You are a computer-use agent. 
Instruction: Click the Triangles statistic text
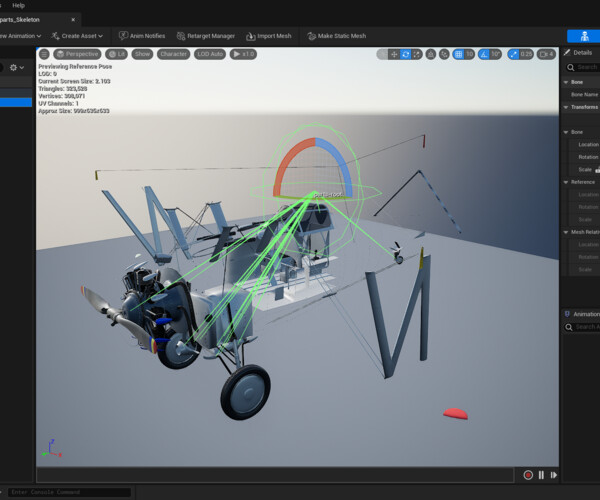pyautogui.click(x=62, y=89)
